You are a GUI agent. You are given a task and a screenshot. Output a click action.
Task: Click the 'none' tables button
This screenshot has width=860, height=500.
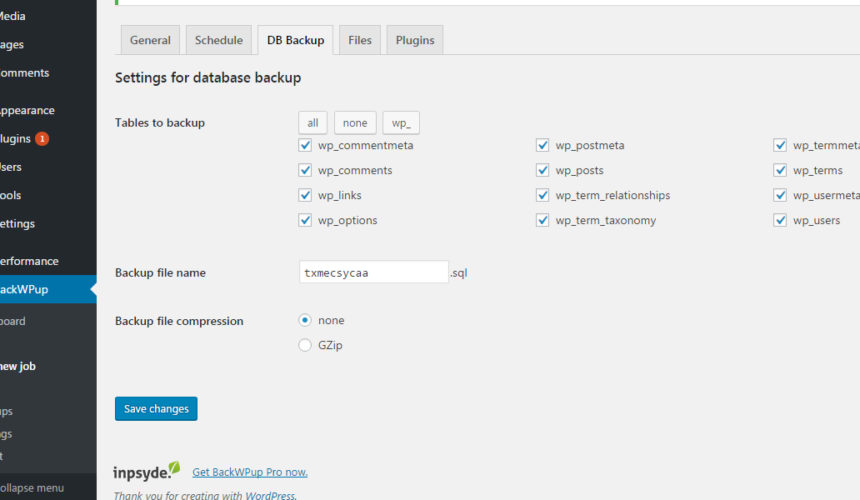tap(355, 123)
